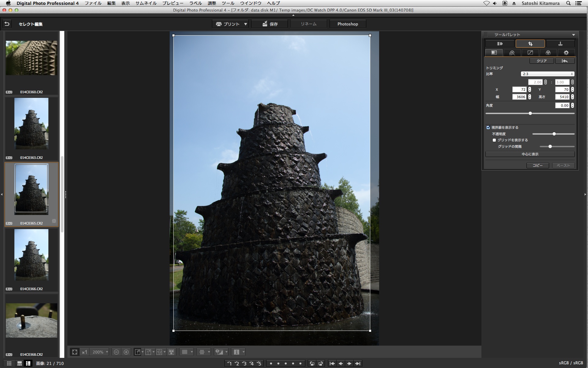
Task: Rotate image left using rotate icon
Action: (312, 363)
